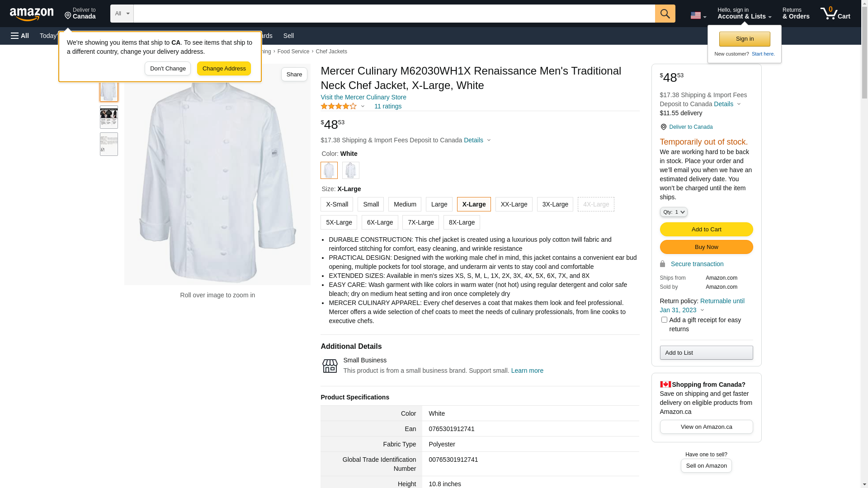Viewport: 868px width, 488px height.
Task: Click the Add to Cart button
Action: tap(706, 229)
